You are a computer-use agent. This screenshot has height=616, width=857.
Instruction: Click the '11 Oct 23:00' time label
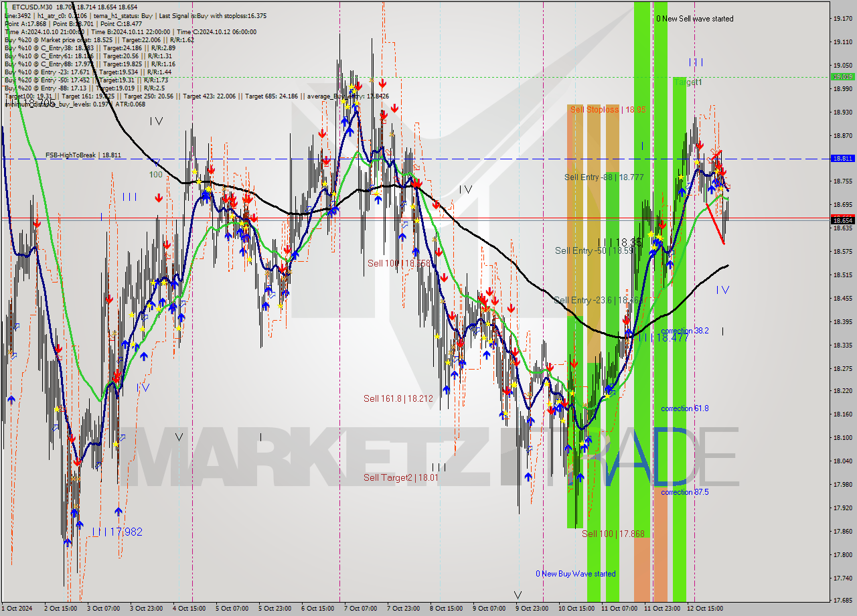(x=661, y=609)
